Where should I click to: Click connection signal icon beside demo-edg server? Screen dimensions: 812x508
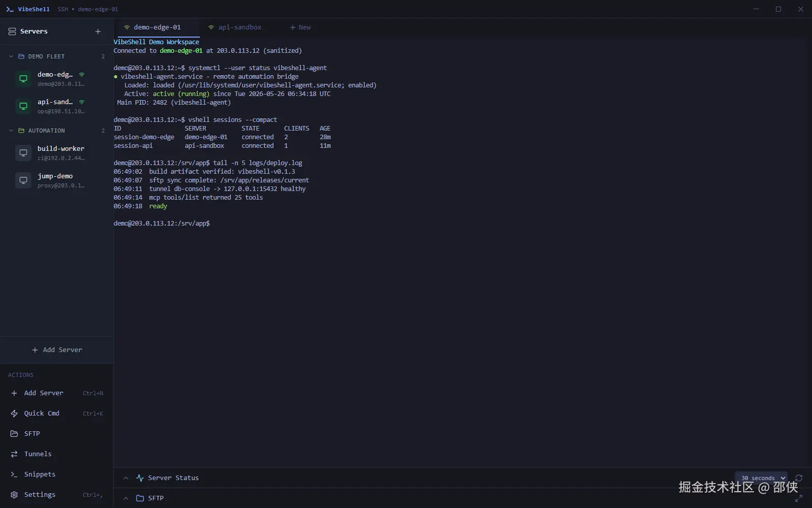[x=82, y=75]
